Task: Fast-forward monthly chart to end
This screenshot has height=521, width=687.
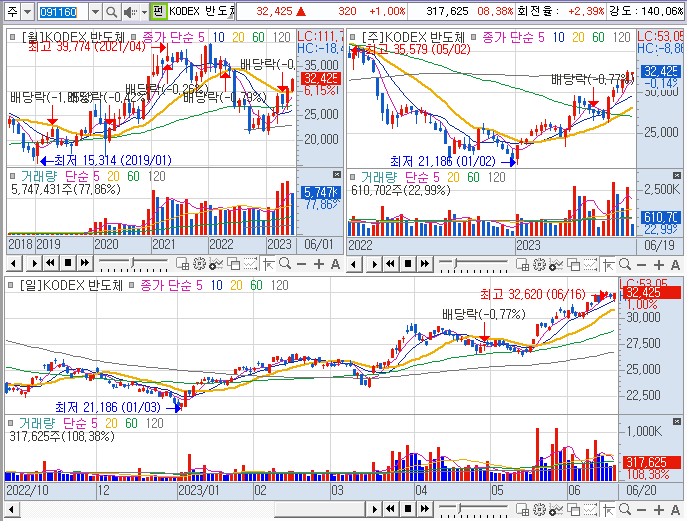Action: coord(85,264)
